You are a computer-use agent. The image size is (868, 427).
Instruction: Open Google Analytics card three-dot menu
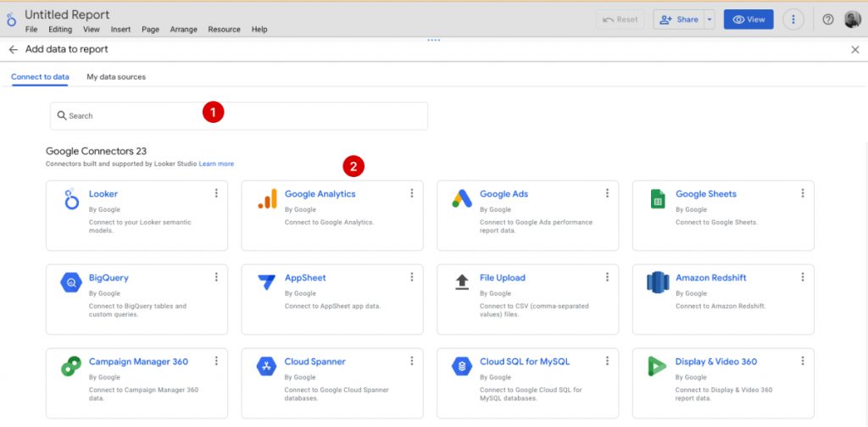[x=412, y=194]
